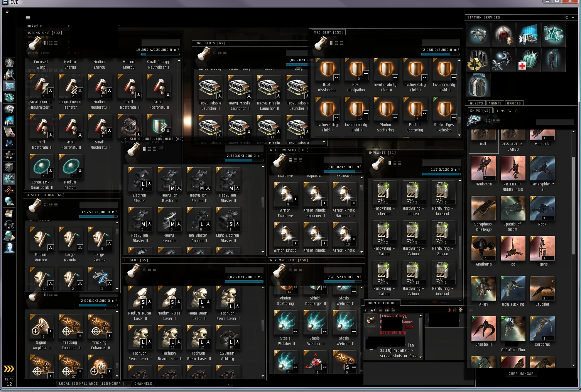This screenshot has height=392, width=581.
Task: Decrease chat font size with a- button
Action: (x=366, y=310)
